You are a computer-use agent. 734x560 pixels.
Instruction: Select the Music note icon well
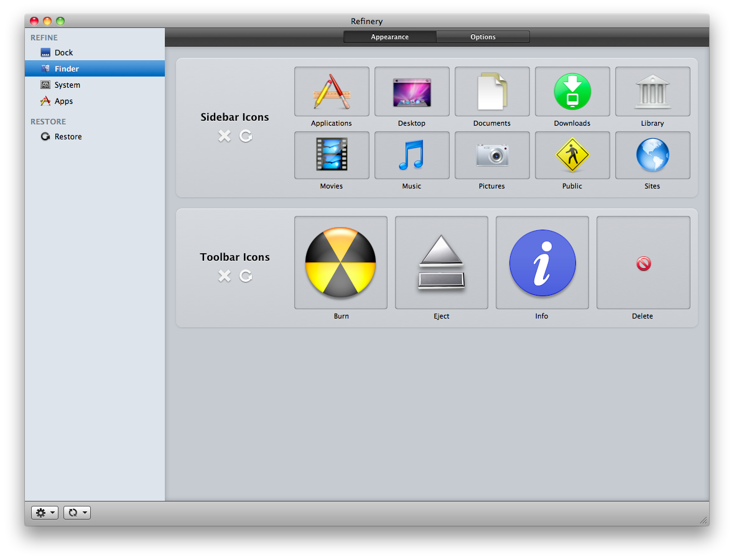pos(412,155)
